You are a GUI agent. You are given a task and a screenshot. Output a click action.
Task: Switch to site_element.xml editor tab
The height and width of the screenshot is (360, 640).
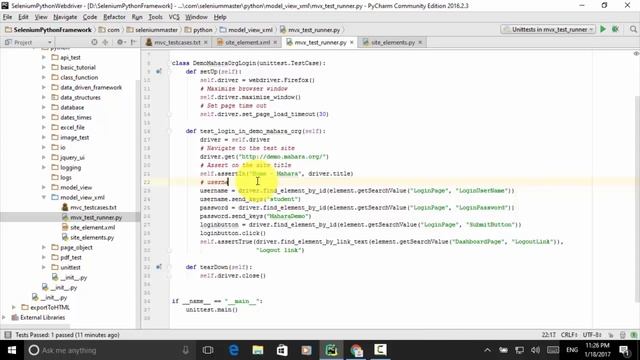pyautogui.click(x=247, y=42)
